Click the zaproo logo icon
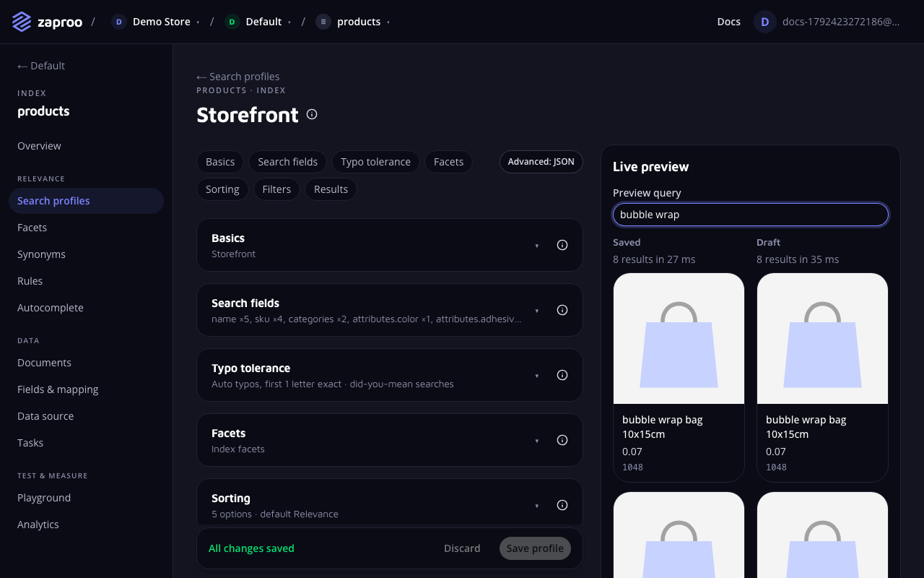This screenshot has height=578, width=924. [22, 22]
